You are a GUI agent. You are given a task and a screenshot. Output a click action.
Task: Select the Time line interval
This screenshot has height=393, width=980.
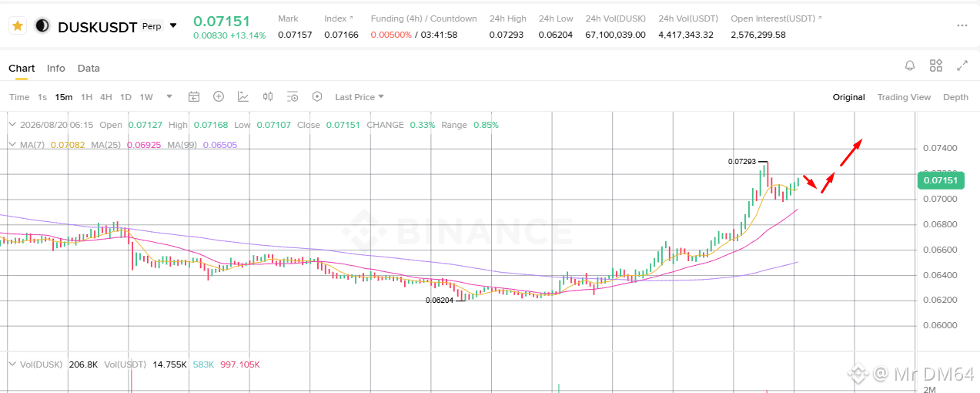19,97
